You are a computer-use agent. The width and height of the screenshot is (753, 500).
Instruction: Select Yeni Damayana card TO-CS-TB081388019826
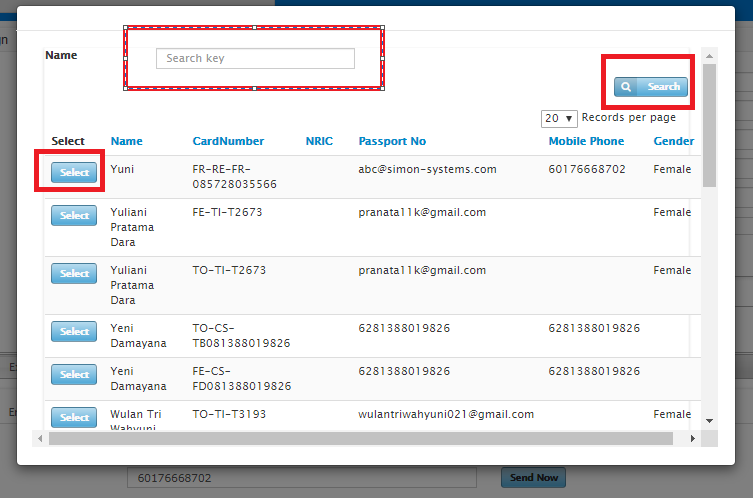tap(74, 331)
